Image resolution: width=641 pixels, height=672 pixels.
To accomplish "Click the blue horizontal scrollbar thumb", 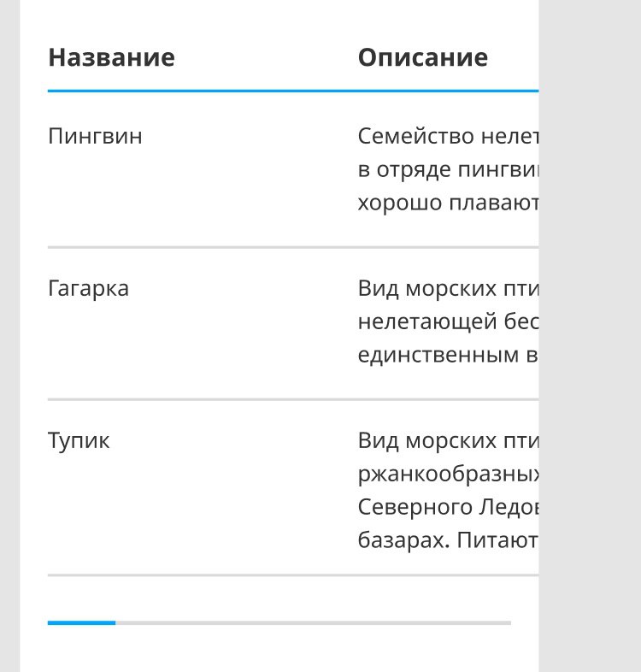I will (81, 623).
